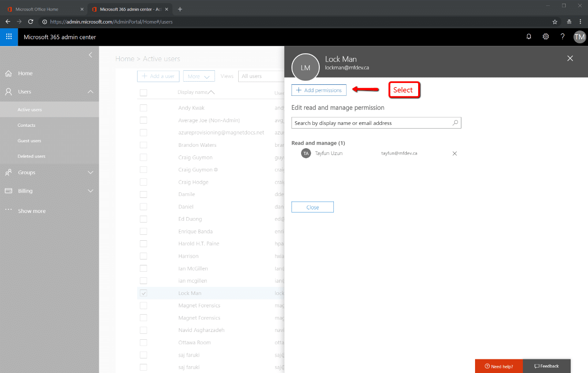Select the Average Joe (Non-Admin) row
The height and width of the screenshot is (373, 588).
click(211, 120)
